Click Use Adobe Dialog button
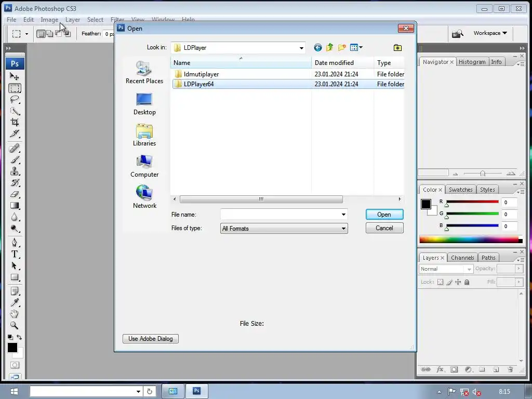Screen dimensions: 532x399 pyautogui.click(x=151, y=339)
